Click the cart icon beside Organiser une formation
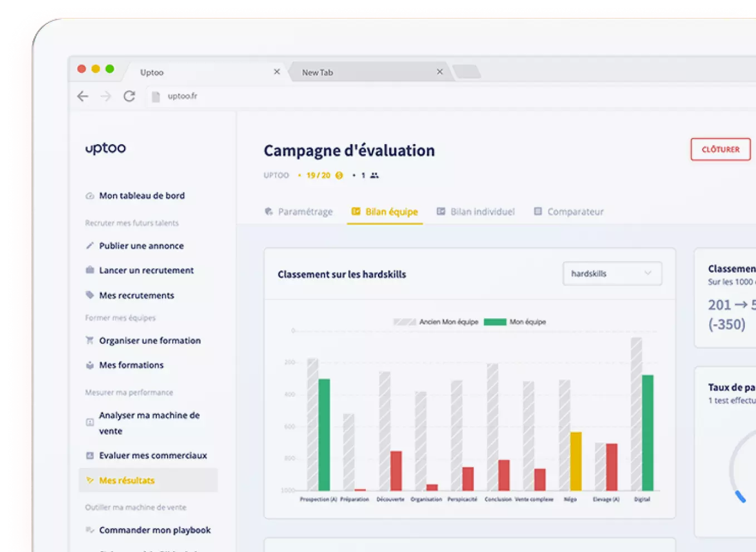 coord(90,340)
